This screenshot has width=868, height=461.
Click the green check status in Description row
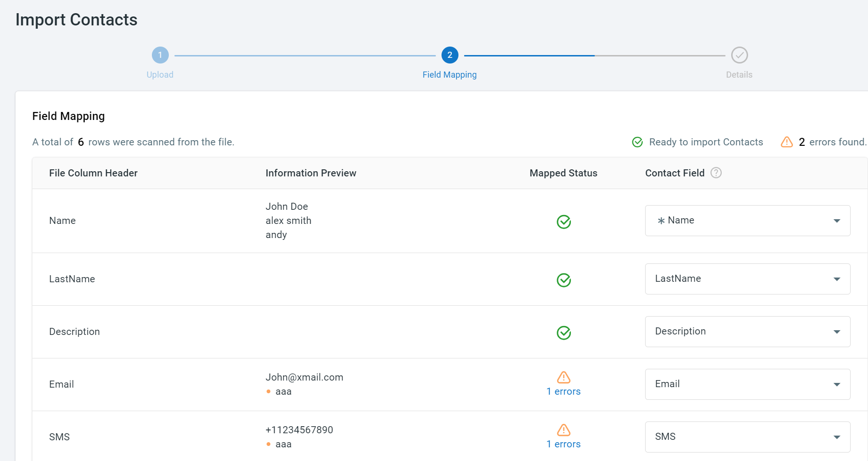tap(563, 333)
